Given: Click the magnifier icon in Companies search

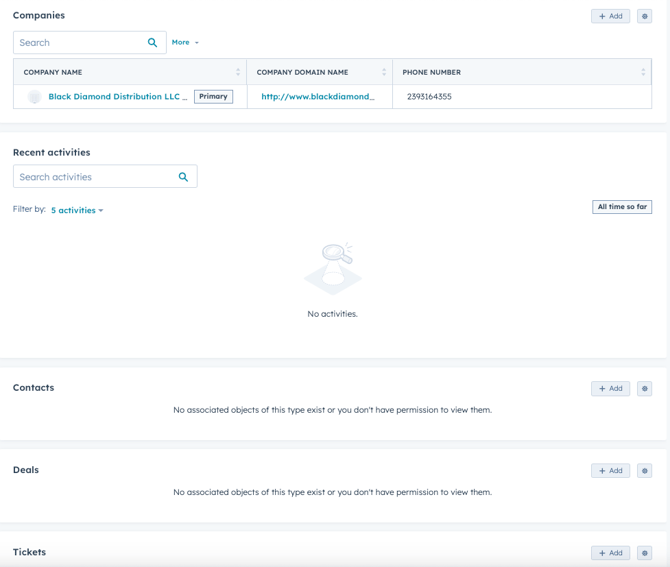Looking at the screenshot, I should [152, 43].
